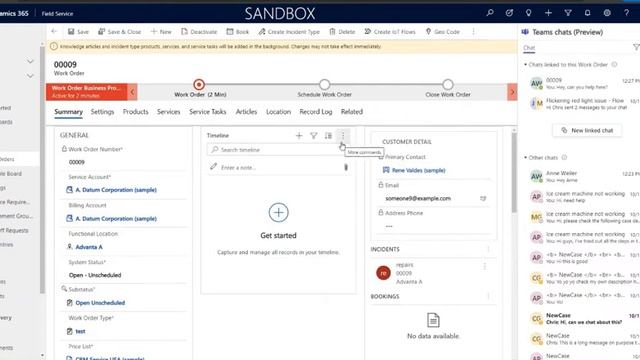Open A. Datum Corporation service account link
640x360 pixels.
116,190
